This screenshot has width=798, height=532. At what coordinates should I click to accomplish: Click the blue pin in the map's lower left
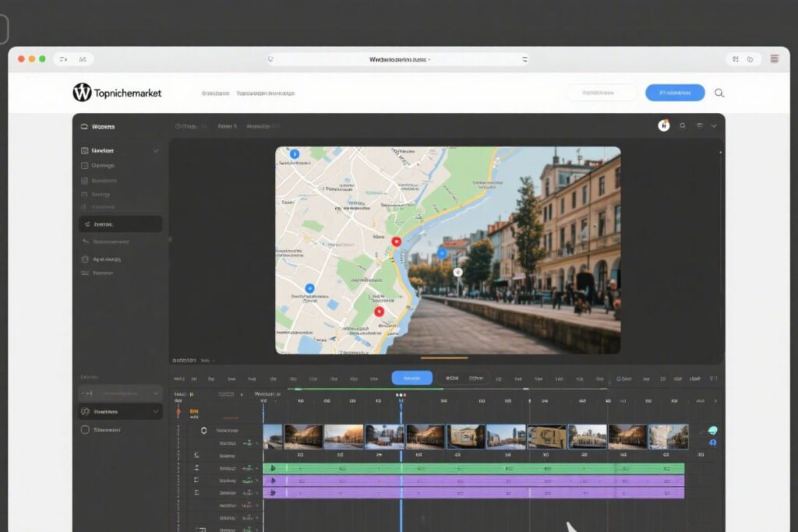(x=309, y=288)
